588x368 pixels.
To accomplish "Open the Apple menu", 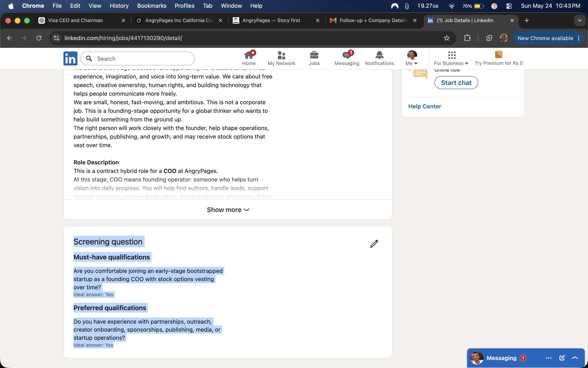I will 11,6.
